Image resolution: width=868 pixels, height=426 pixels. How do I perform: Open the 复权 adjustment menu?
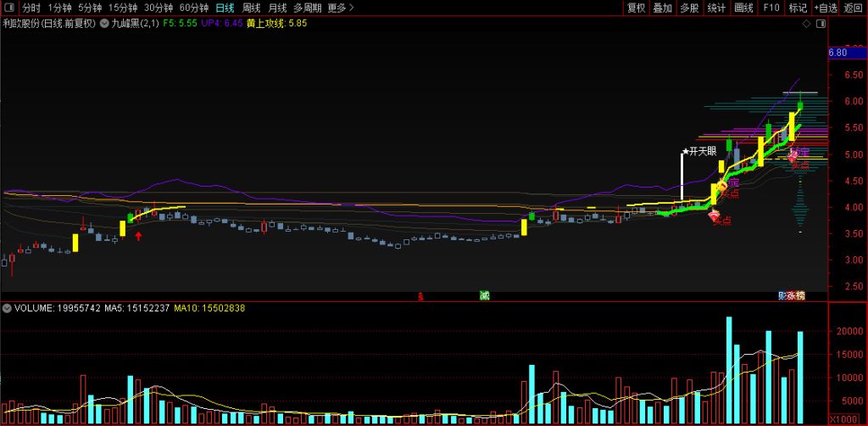tap(636, 8)
